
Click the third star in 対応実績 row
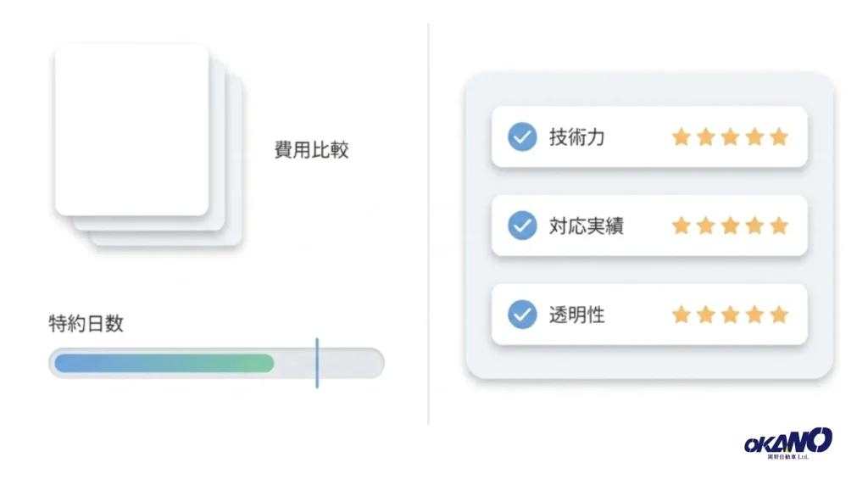point(730,226)
